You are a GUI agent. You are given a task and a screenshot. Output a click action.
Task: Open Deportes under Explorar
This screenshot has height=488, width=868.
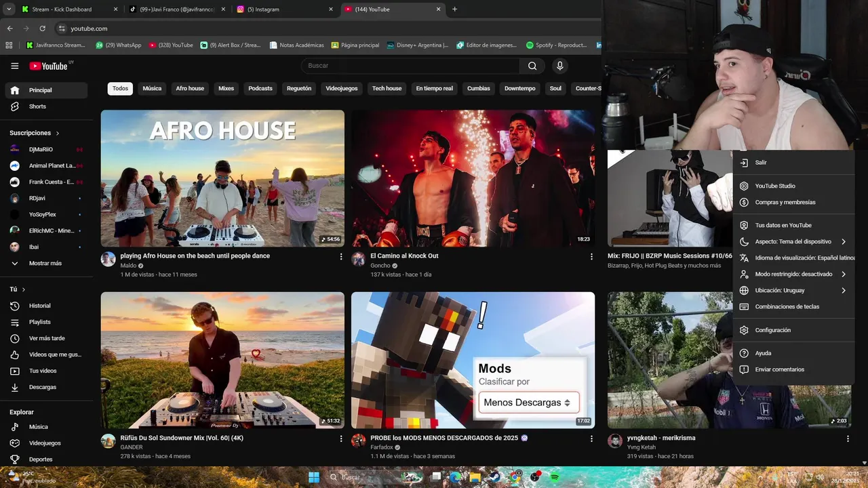click(x=46, y=459)
